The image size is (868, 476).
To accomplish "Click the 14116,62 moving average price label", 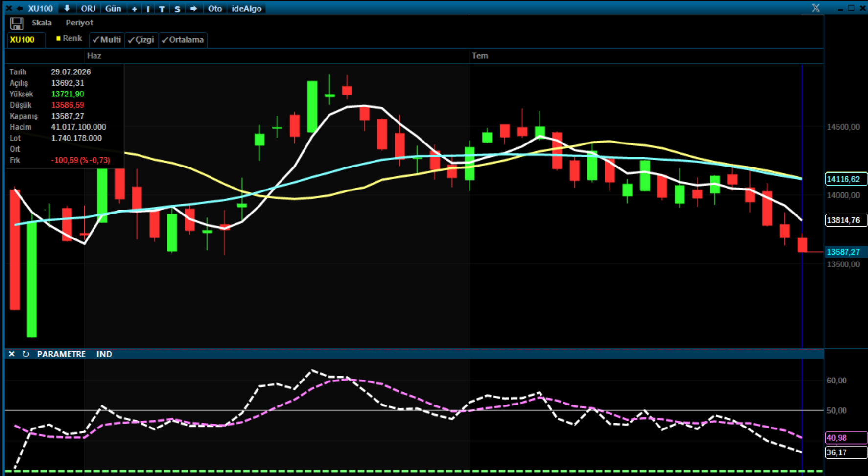I will point(846,179).
